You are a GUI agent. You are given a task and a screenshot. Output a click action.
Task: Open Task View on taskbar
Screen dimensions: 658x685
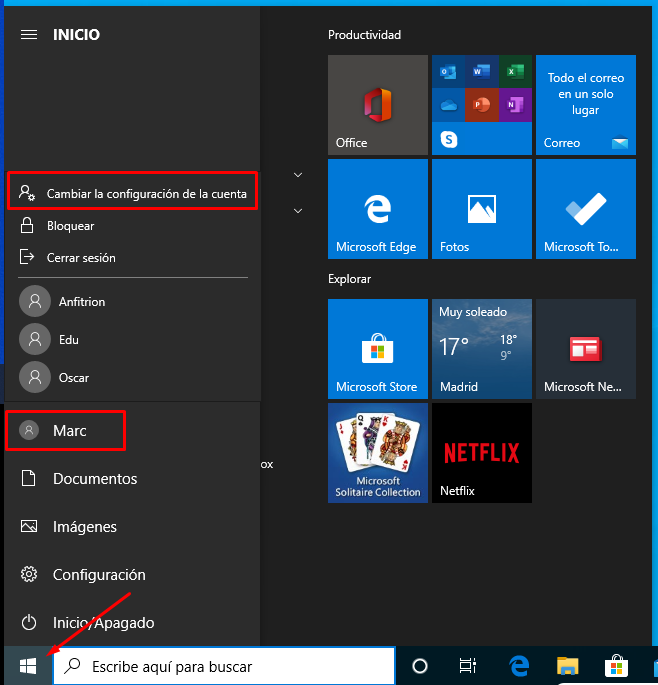(467, 666)
